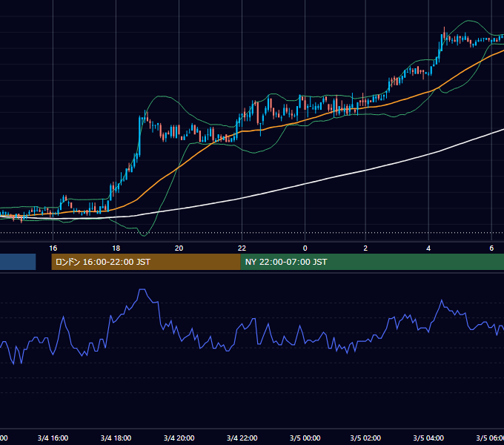This screenshot has width=504, height=445.
Task: Click the 3/5 02:00 date label
Action: [x=365, y=438]
